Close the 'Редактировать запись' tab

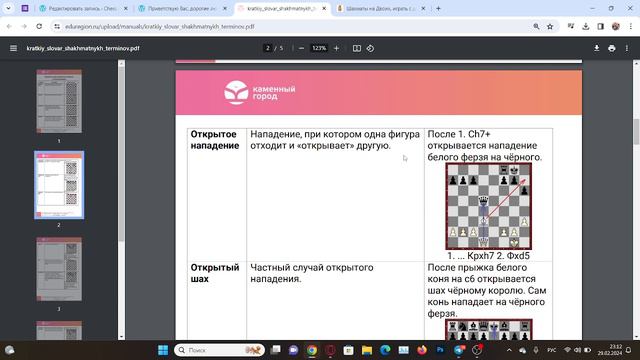pos(126,8)
